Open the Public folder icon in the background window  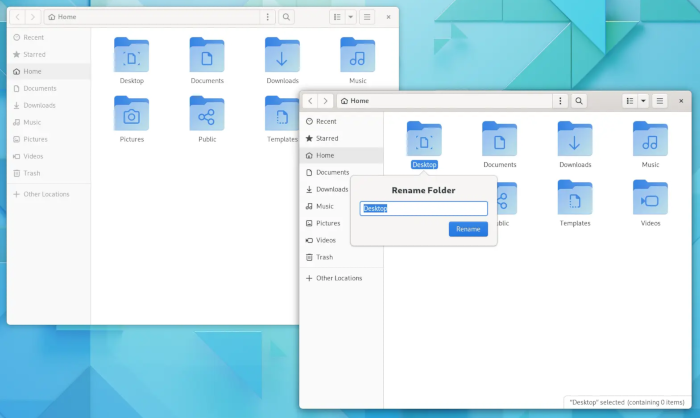point(207,114)
